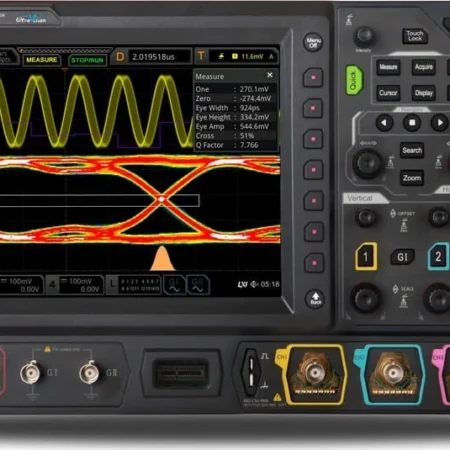Push the Intensity knob at top
The height and width of the screenshot is (450, 450).
pos(364,36)
